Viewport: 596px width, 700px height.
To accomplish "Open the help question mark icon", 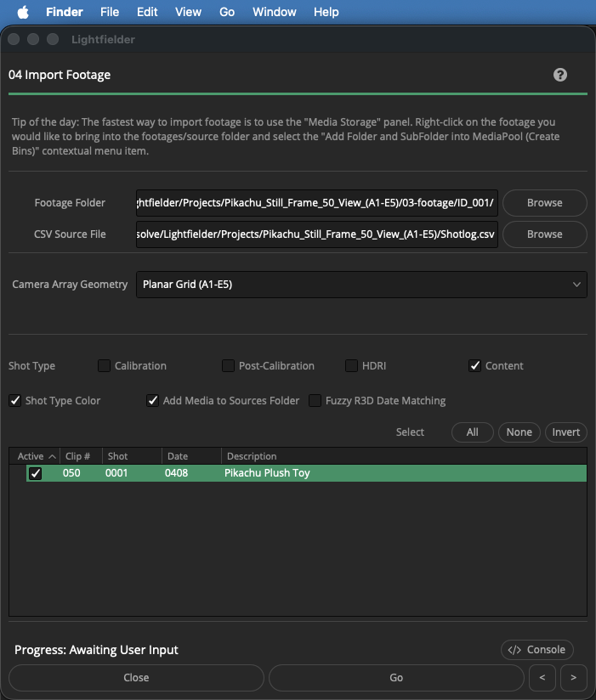I will click(x=559, y=75).
